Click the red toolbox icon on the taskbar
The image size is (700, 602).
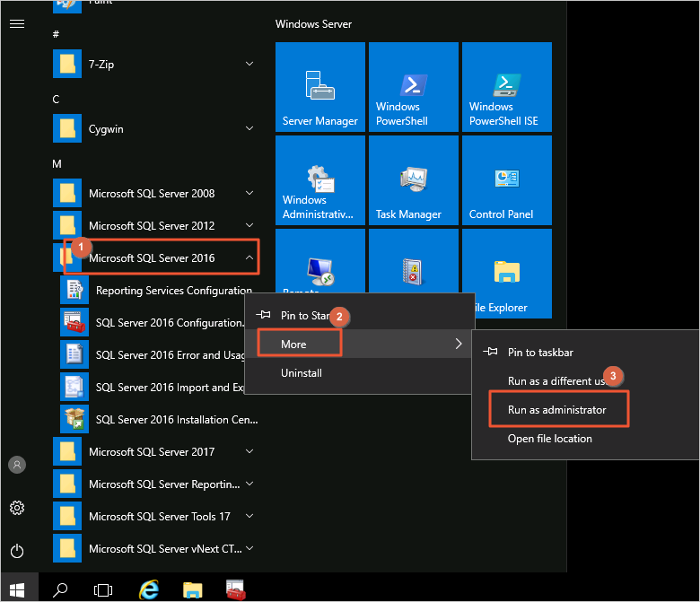tap(235, 590)
